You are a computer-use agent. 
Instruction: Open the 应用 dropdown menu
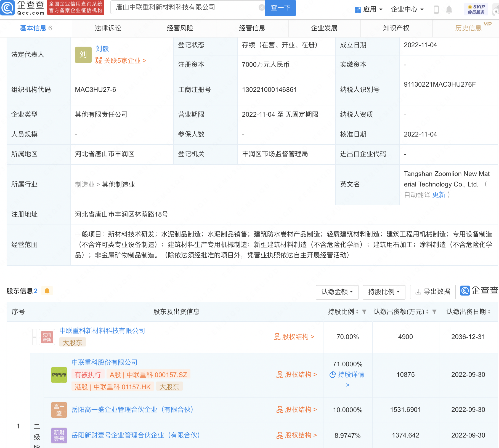(x=369, y=10)
